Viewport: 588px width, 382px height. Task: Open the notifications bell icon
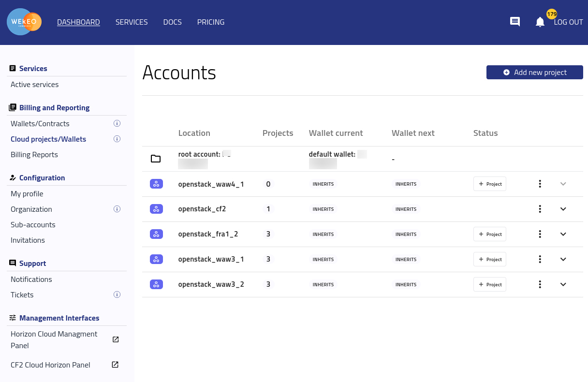click(540, 22)
